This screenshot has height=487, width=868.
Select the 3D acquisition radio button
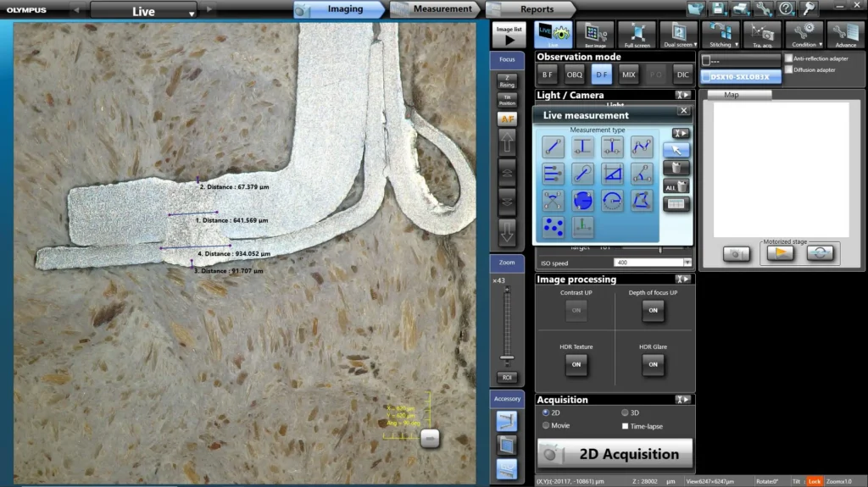[x=625, y=412]
